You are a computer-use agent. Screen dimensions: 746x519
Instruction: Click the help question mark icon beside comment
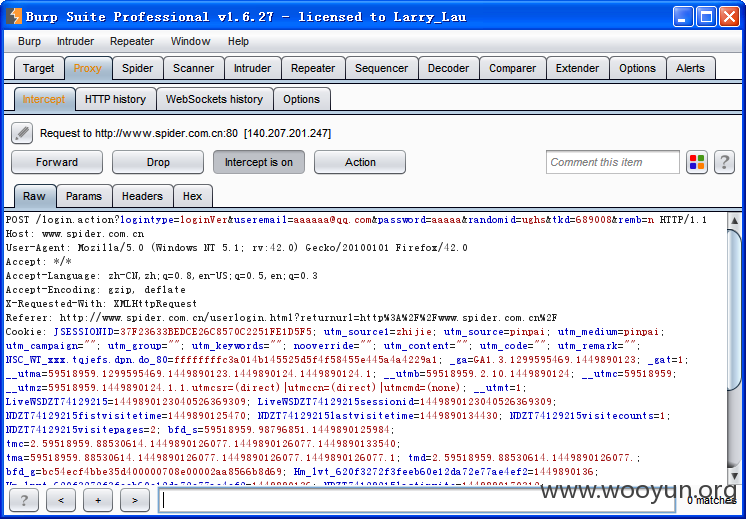pyautogui.click(x=724, y=162)
